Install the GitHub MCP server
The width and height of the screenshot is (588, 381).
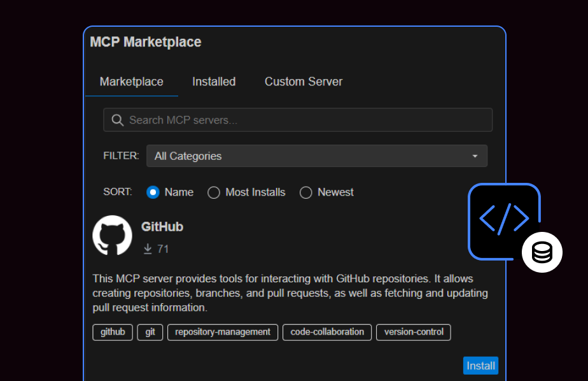click(480, 365)
